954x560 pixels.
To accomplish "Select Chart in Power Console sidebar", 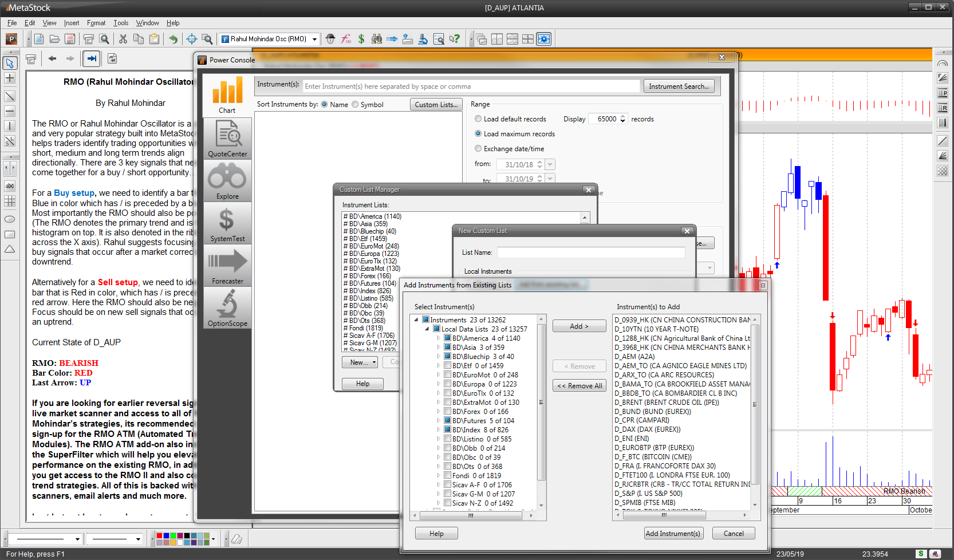I will pos(227,95).
